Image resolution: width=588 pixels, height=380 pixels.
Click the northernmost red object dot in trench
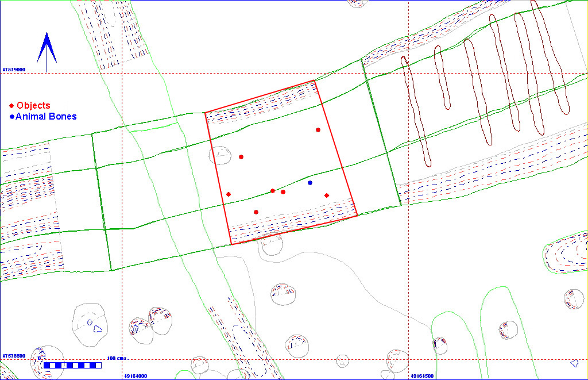(318, 130)
